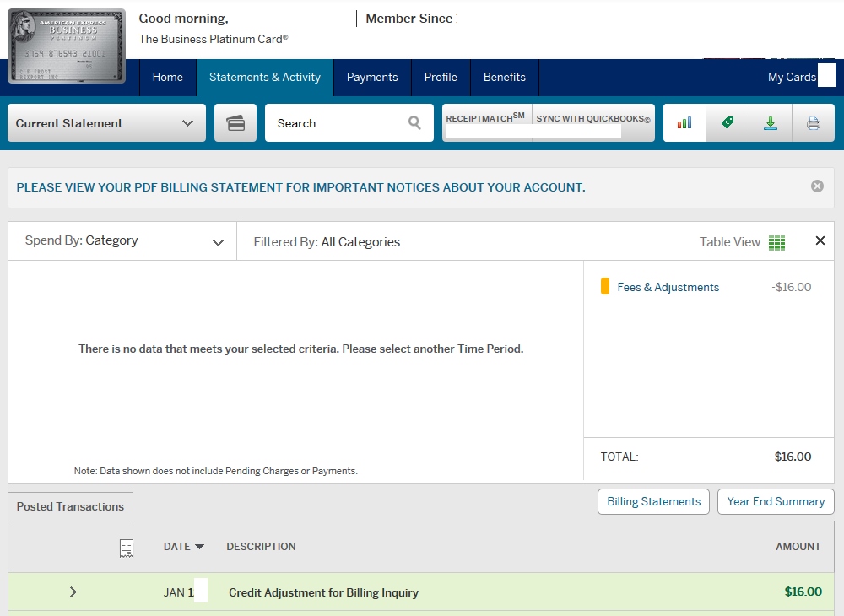Viewport: 844px width, 616px height.
Task: Open the Spend By Category dropdown
Action: 122,241
